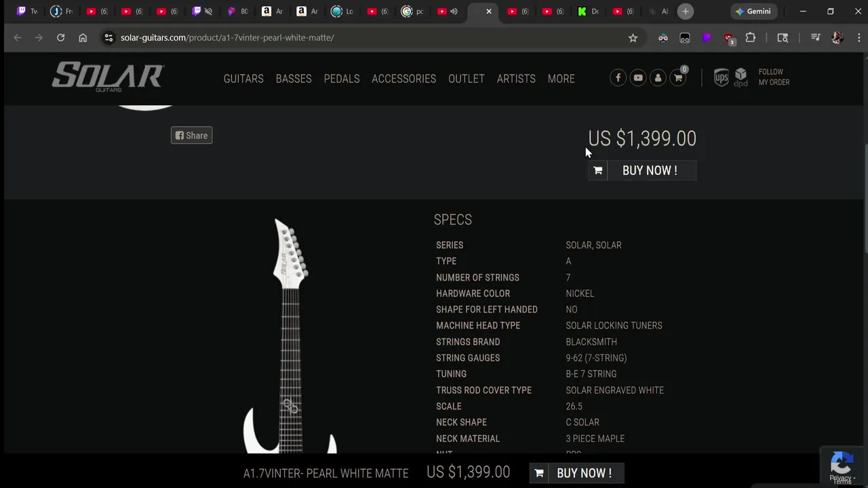The image size is (868, 488).
Task: Click the B-E 7 STRING tuning value
Action: tap(591, 374)
